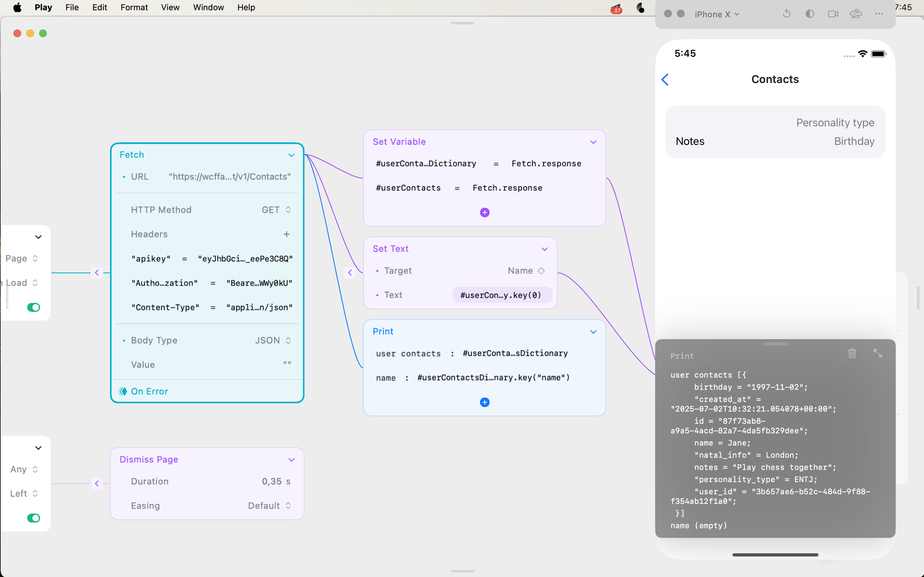Screen dimensions: 924x577
Task: Open the HTTP Method GET dropdown
Action: pyautogui.click(x=287, y=210)
